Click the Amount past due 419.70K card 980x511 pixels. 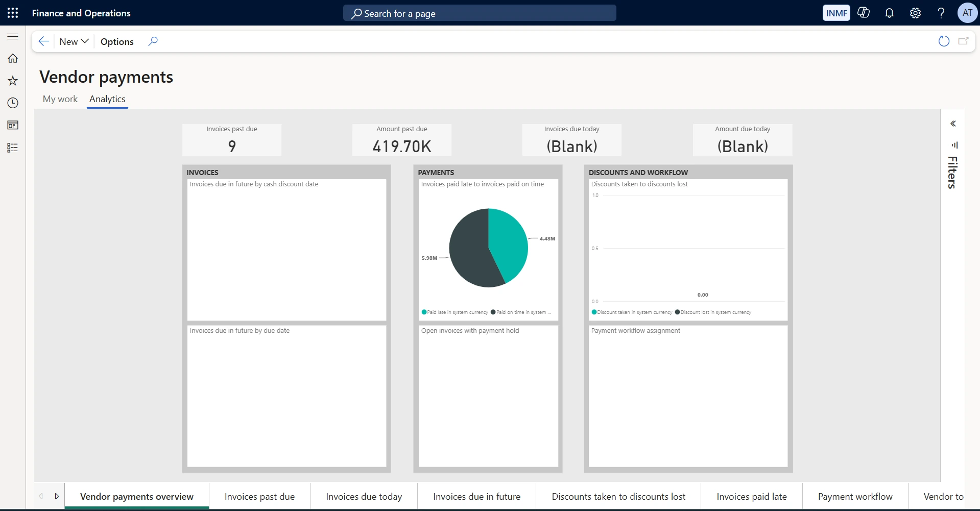(402, 140)
